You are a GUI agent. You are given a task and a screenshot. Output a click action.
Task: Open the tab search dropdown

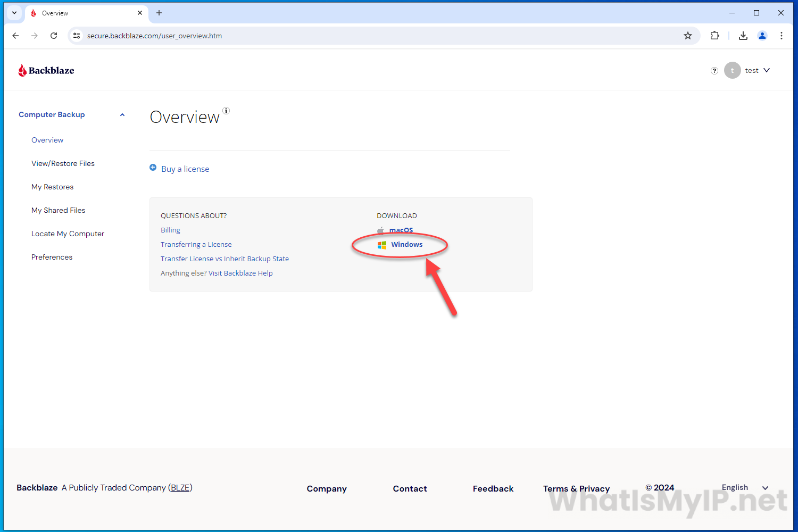pos(14,13)
